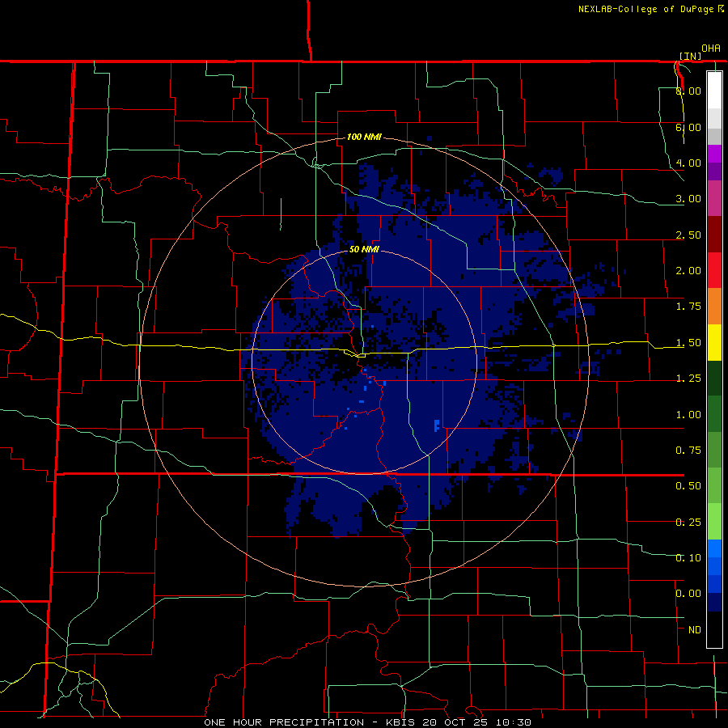Click the 2.50 legend value

point(688,235)
